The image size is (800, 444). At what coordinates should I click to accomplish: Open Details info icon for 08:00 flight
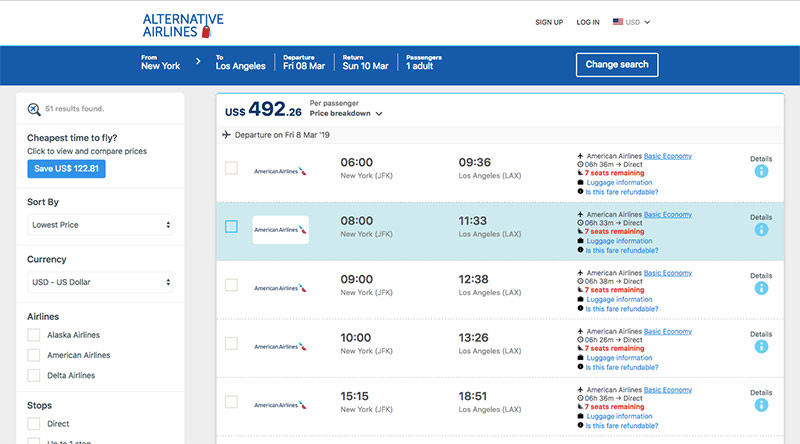pyautogui.click(x=761, y=230)
